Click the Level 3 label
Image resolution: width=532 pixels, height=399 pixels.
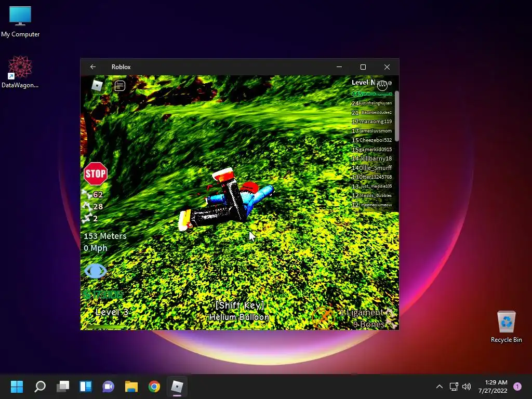tap(112, 312)
